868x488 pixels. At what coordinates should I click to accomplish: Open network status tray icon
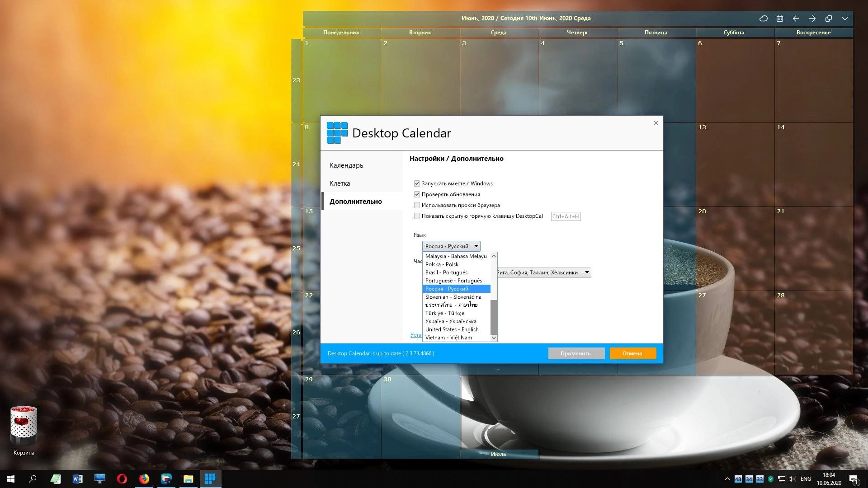(x=781, y=479)
